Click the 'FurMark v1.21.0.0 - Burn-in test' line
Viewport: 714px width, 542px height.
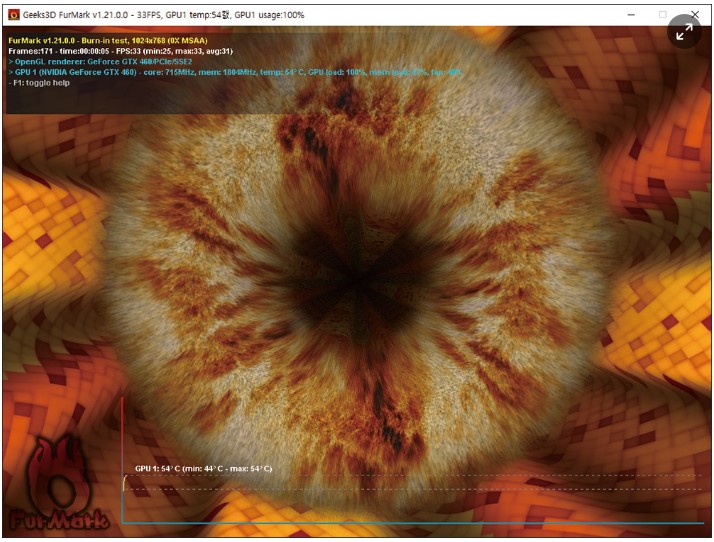point(108,41)
